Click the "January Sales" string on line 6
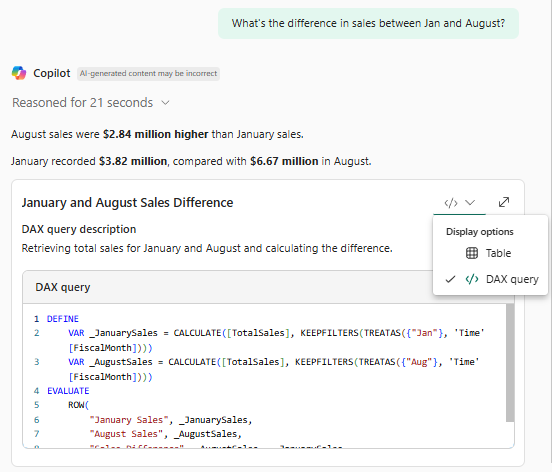The image size is (552, 472). pos(129,420)
